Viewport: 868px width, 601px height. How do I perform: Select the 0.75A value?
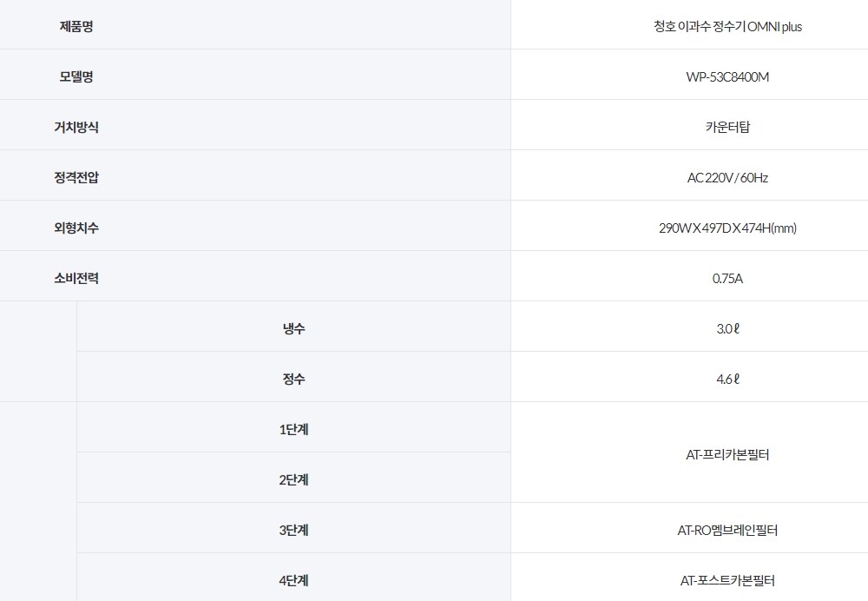pos(727,278)
